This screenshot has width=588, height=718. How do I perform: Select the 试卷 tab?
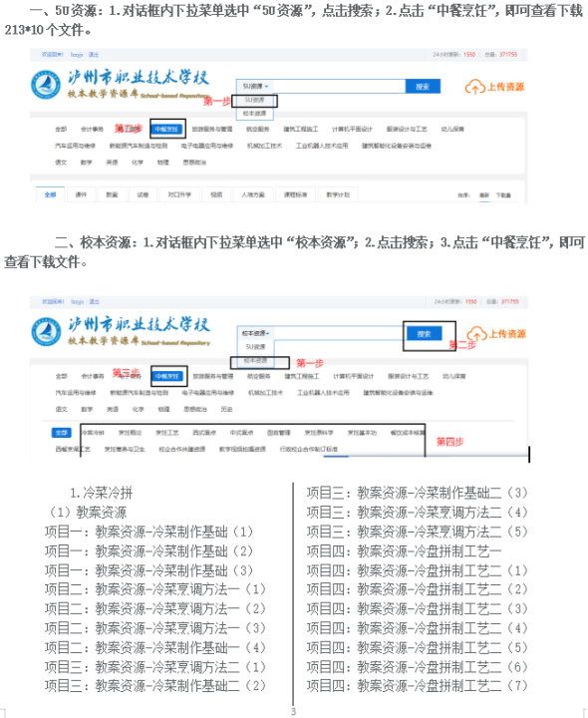(x=143, y=194)
